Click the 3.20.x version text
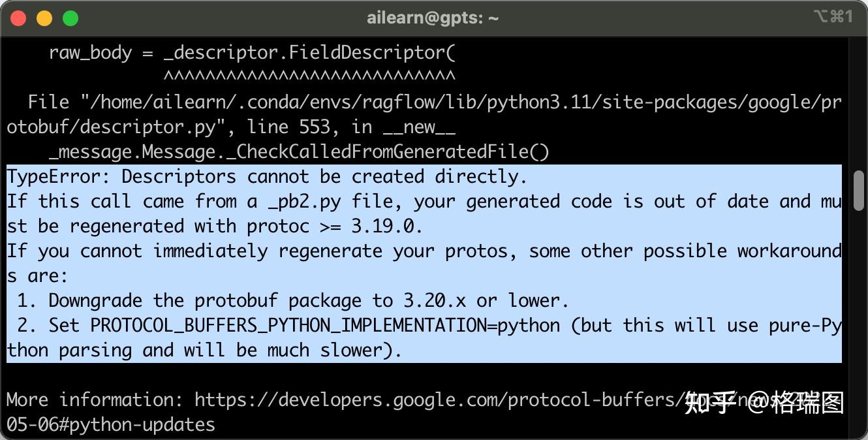 point(435,300)
